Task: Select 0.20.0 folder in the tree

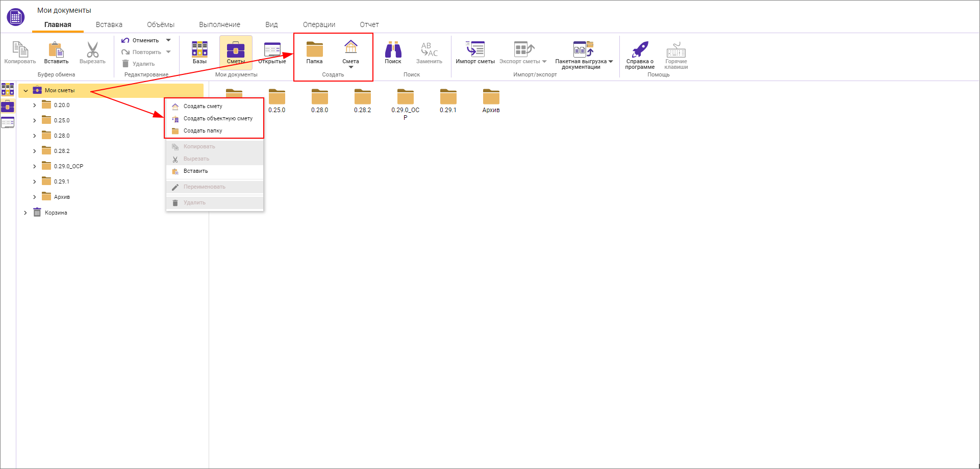Action: (x=62, y=105)
